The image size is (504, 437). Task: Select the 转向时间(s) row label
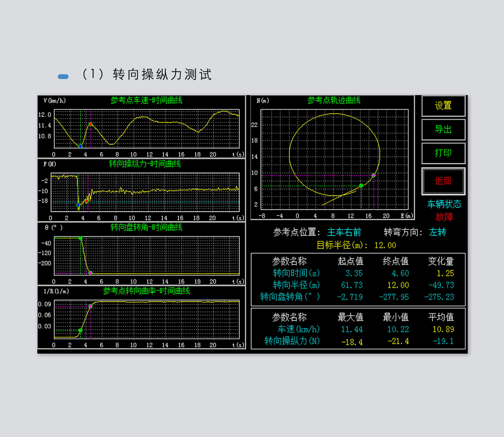[296, 273]
